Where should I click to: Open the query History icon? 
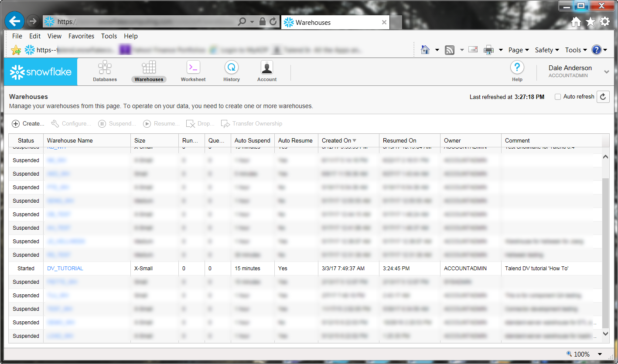[231, 68]
